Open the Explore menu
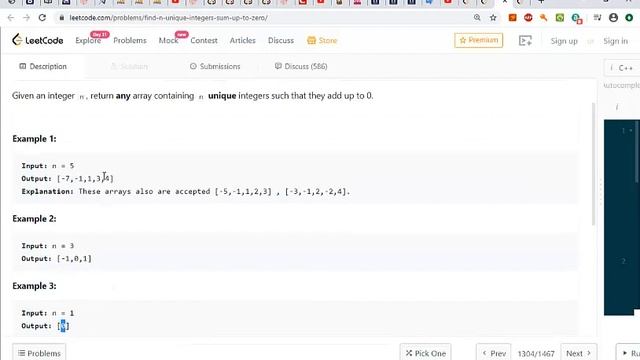 coord(88,40)
